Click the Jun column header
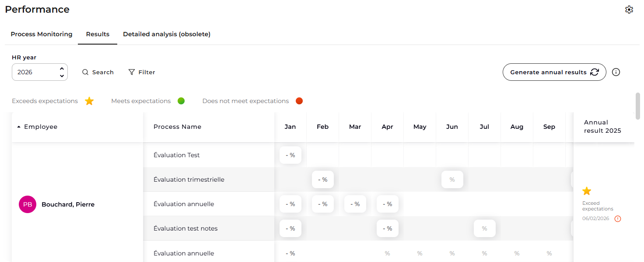The height and width of the screenshot is (262, 644). 452,127
